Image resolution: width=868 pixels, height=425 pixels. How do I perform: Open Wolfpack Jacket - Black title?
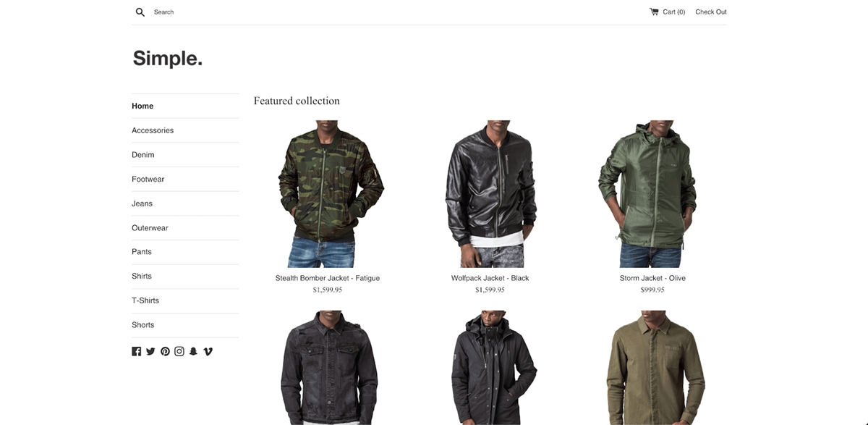coord(490,278)
